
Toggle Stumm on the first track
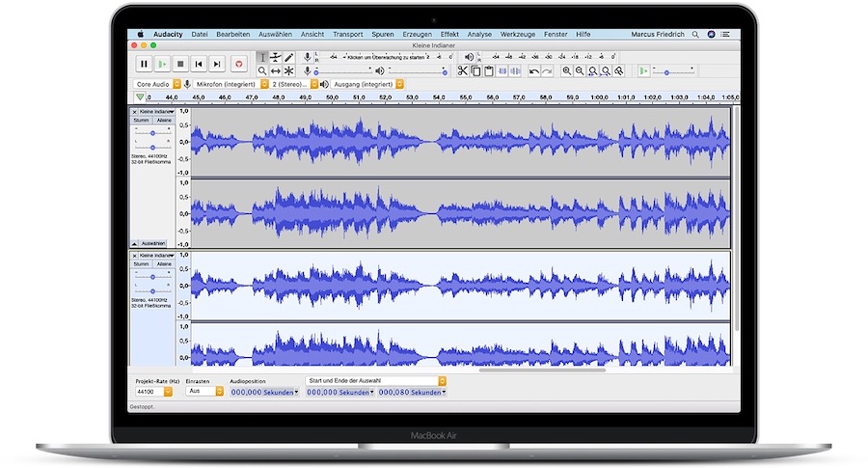[x=141, y=121]
